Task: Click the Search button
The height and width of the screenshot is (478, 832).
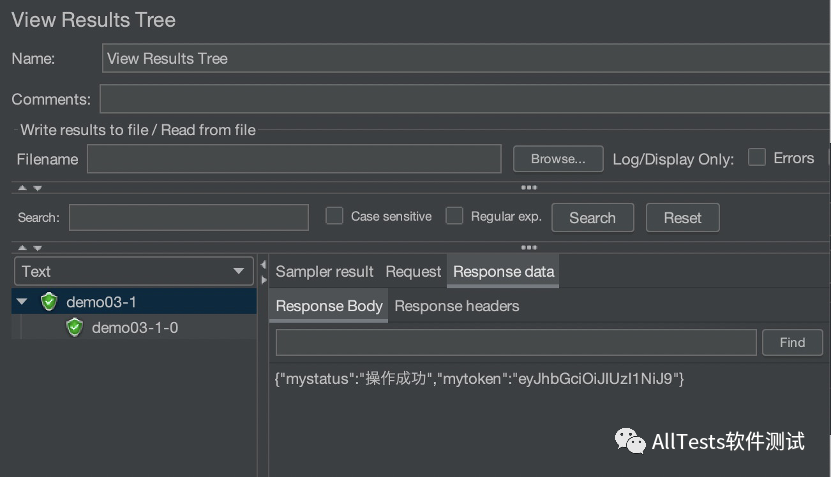Action: tap(593, 218)
